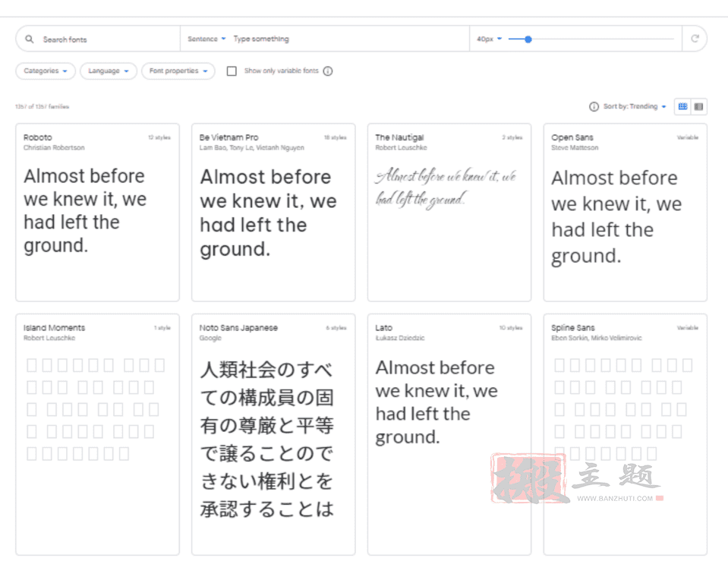Viewport: 728px width, 561px height.
Task: Open the Spline Sans font card
Action: point(626,434)
